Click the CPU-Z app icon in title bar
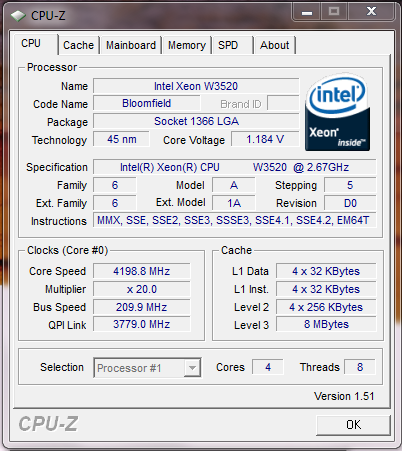This screenshot has width=402, height=451. 18,16
